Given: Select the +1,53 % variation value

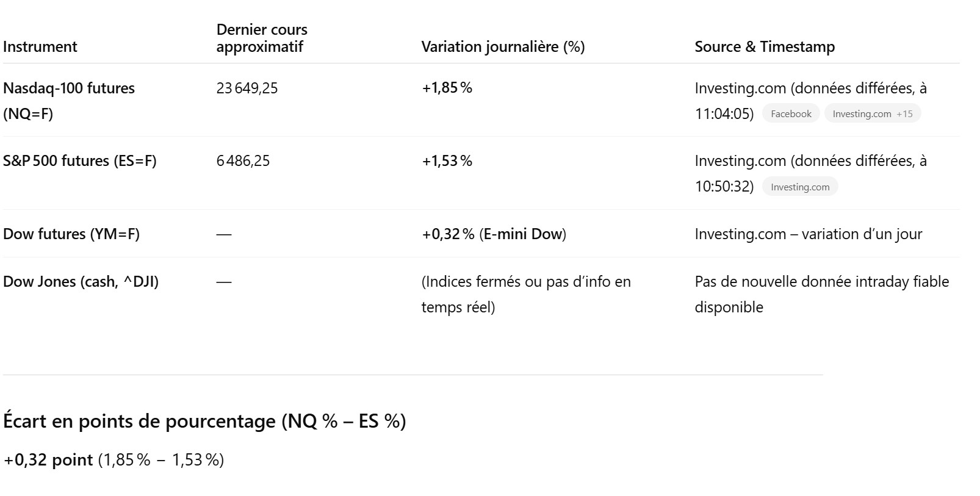Looking at the screenshot, I should [447, 161].
